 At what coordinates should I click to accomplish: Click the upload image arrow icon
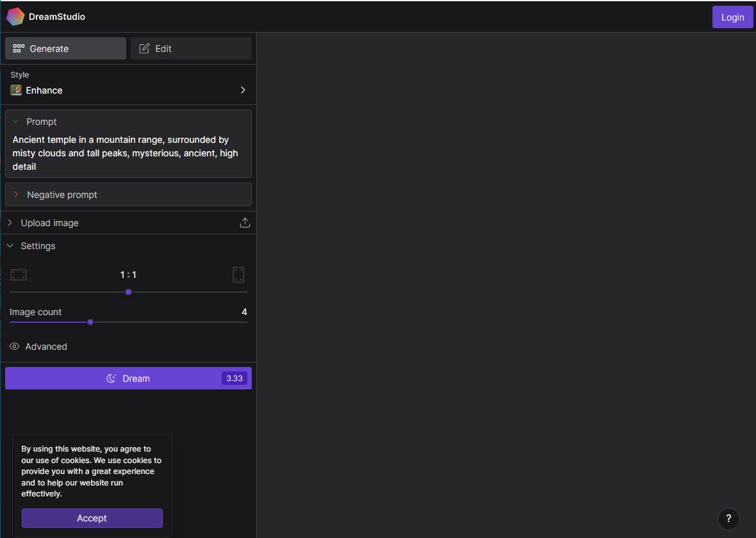click(245, 223)
